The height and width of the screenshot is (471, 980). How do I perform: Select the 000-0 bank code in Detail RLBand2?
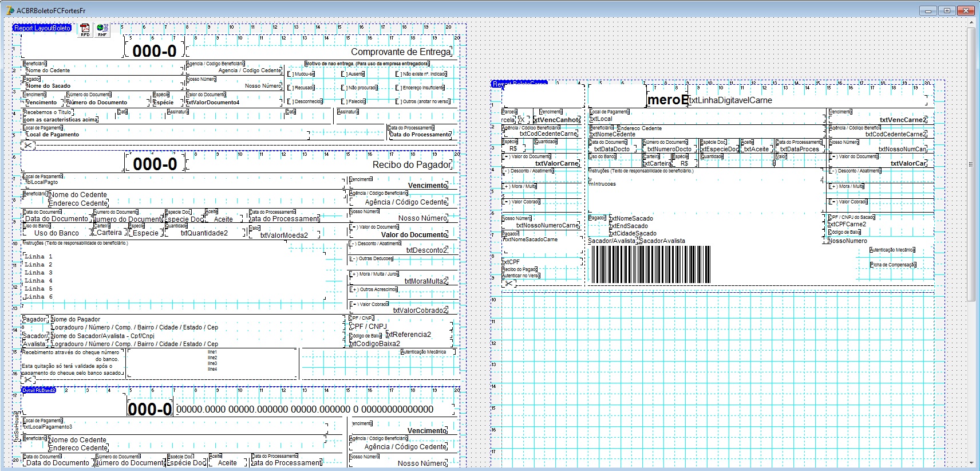coord(150,409)
